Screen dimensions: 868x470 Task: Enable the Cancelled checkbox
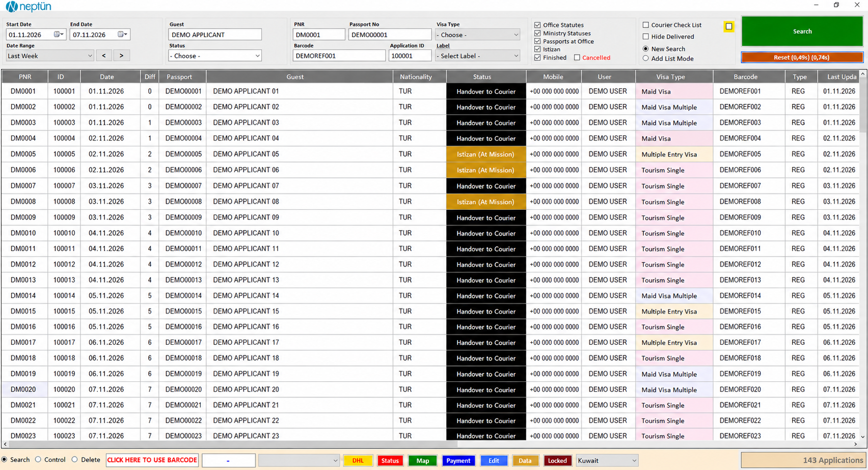click(577, 58)
